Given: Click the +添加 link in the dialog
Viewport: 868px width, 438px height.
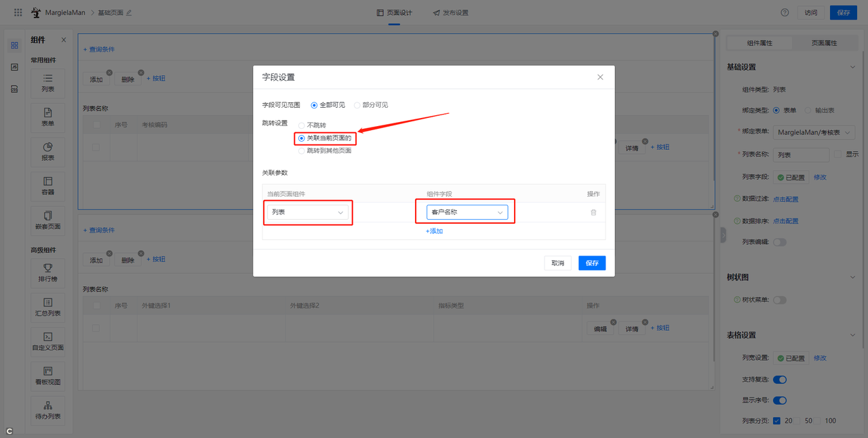Looking at the screenshot, I should (x=434, y=231).
